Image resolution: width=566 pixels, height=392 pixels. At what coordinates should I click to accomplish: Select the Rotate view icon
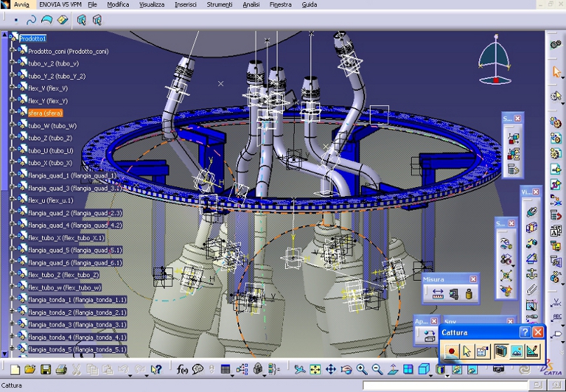346,370
